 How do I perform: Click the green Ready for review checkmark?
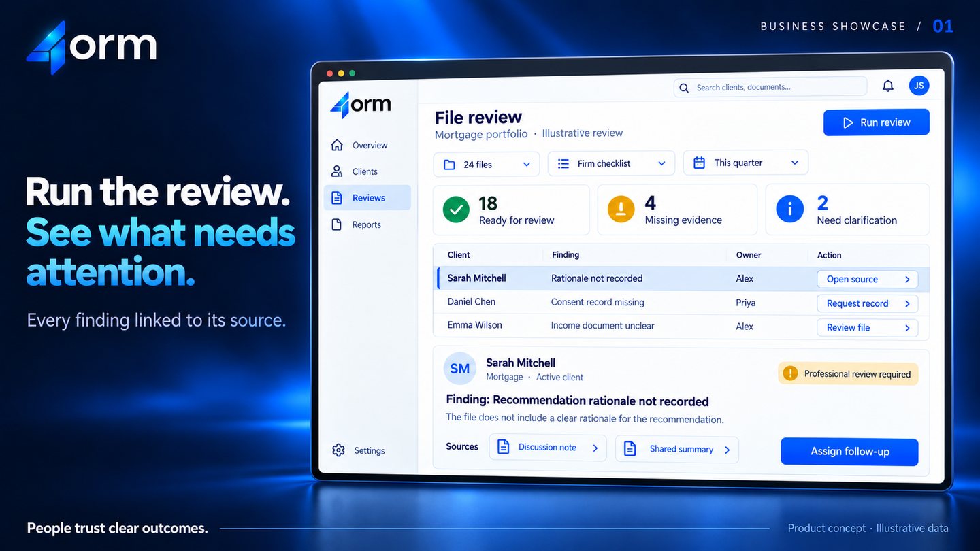tap(456, 210)
